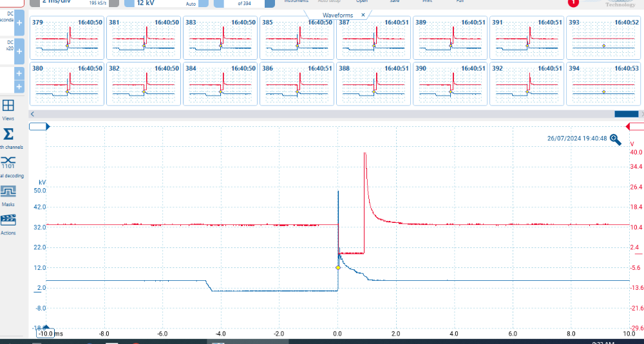Click the red notification badge
Viewport: 644px width, 344px height.
(573, 3)
